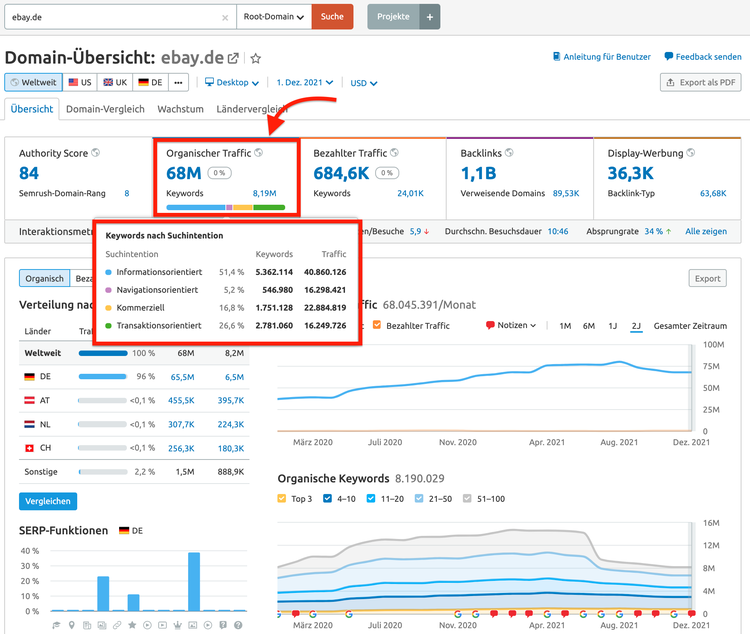Click the plus icon next to Projekte
This screenshot has height=634, width=750.
point(430,17)
